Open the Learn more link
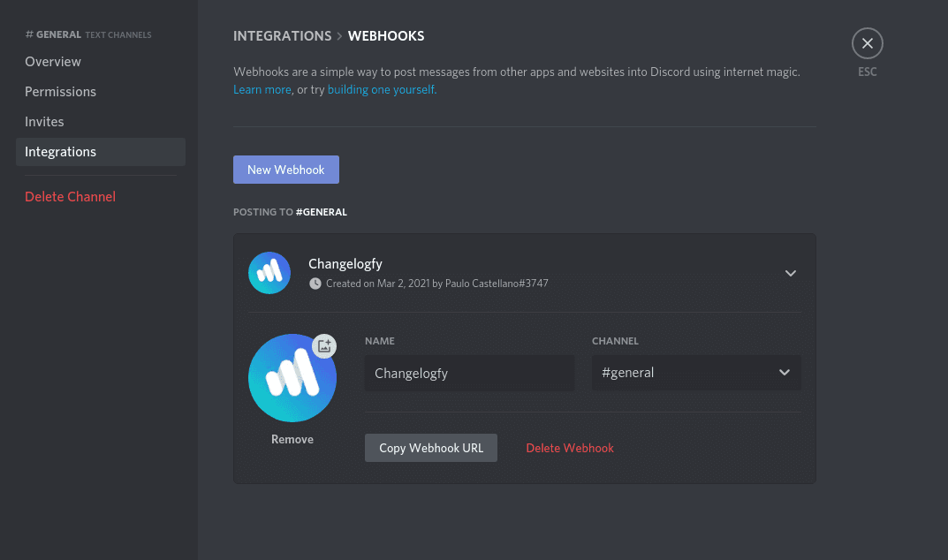948x560 pixels. point(262,89)
